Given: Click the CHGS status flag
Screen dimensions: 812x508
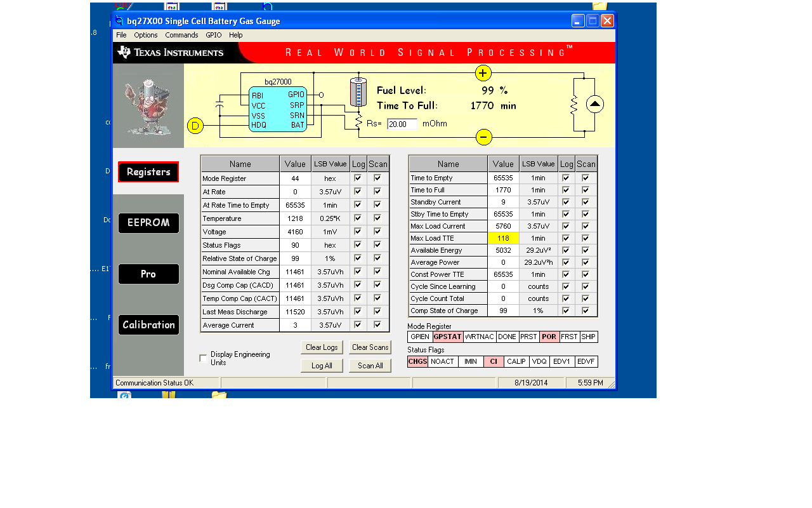Looking at the screenshot, I should 417,362.
